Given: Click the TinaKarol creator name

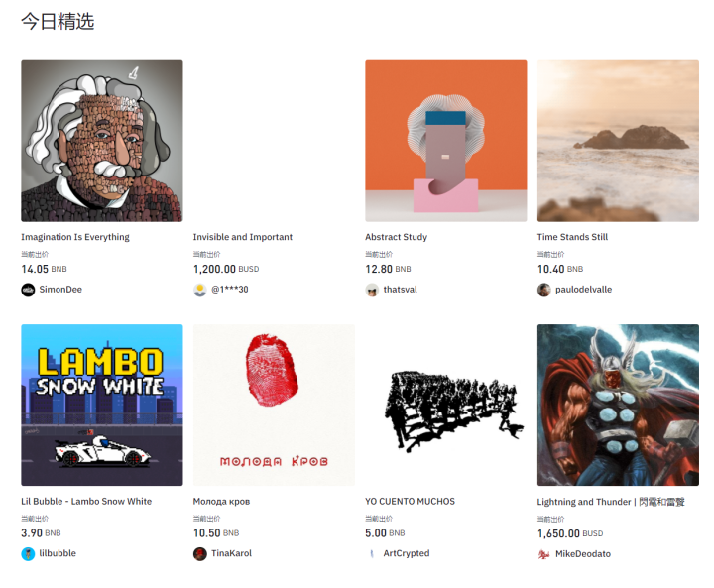Looking at the screenshot, I should [231, 553].
